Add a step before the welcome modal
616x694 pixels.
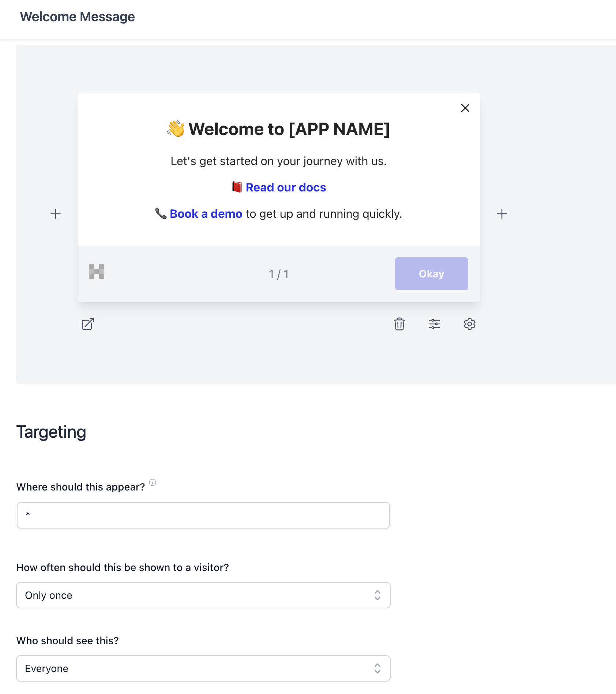(x=56, y=214)
